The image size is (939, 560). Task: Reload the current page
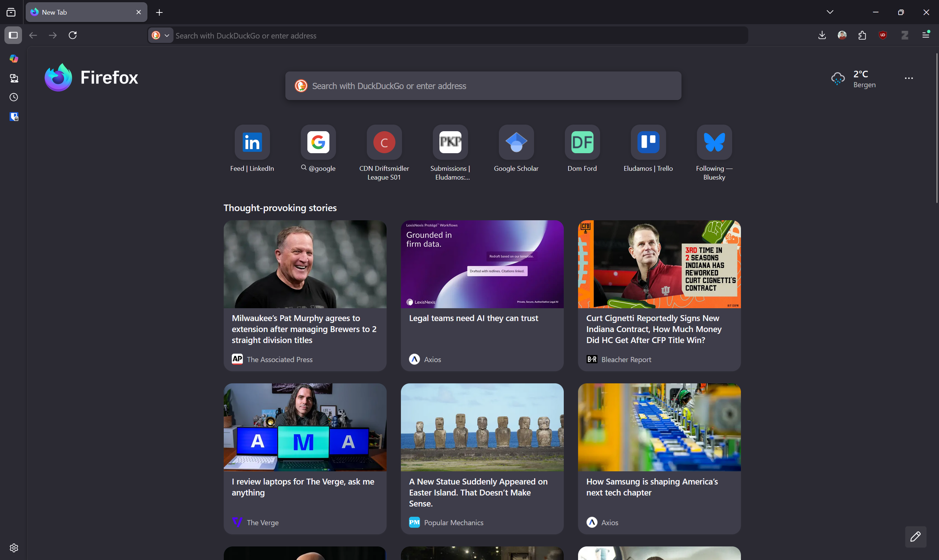point(73,35)
